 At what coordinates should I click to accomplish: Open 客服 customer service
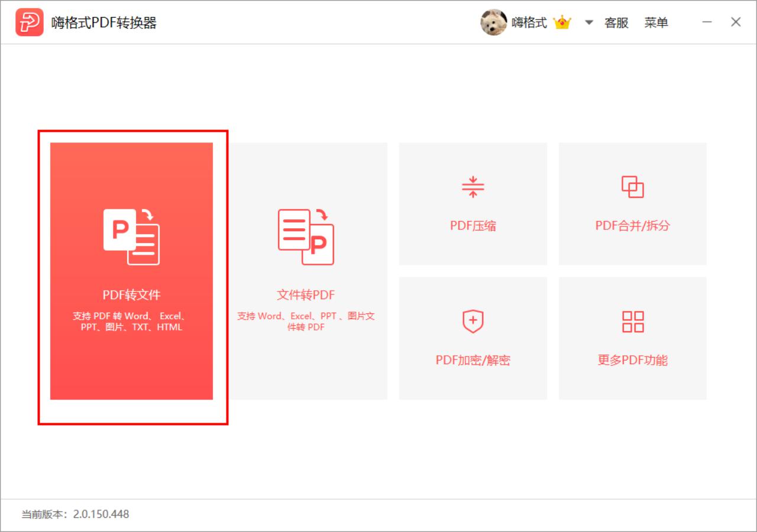pos(616,22)
